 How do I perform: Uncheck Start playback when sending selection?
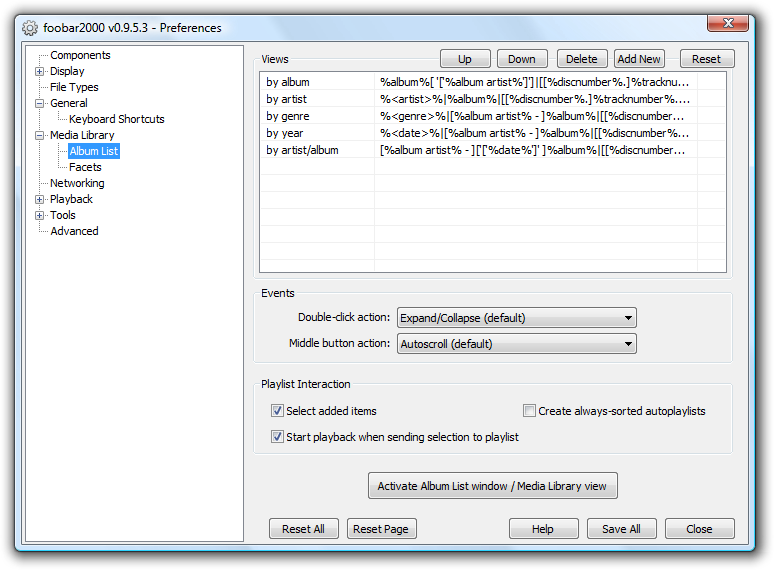point(278,437)
